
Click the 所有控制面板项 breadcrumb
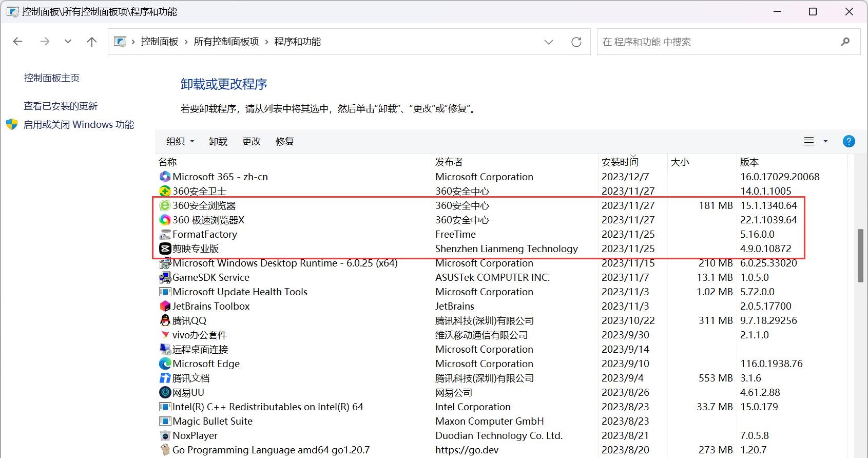pyautogui.click(x=226, y=42)
